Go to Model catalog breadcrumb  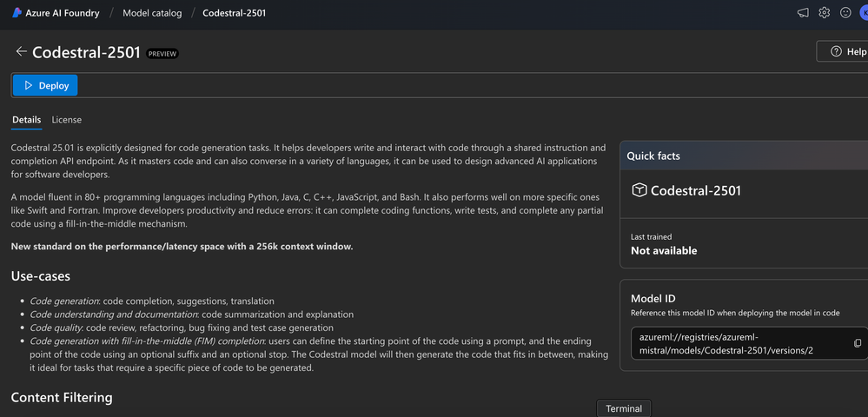(x=152, y=13)
